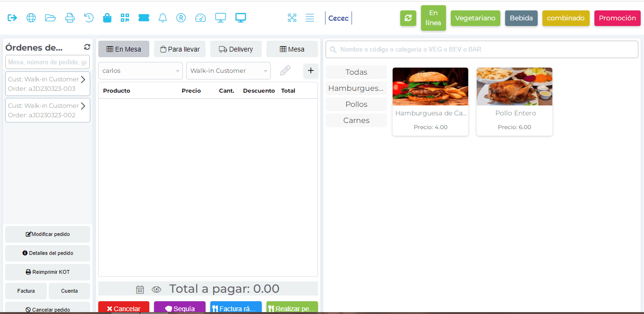Screen dimensions: 644x314
Task: Open the carlos table selector dropdown
Action: pyautogui.click(x=140, y=70)
